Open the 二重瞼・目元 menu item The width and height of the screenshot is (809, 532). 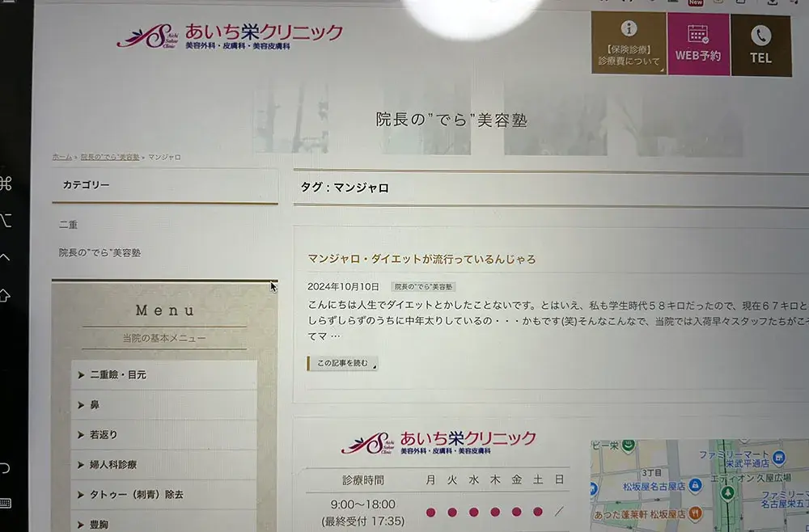click(x=164, y=375)
